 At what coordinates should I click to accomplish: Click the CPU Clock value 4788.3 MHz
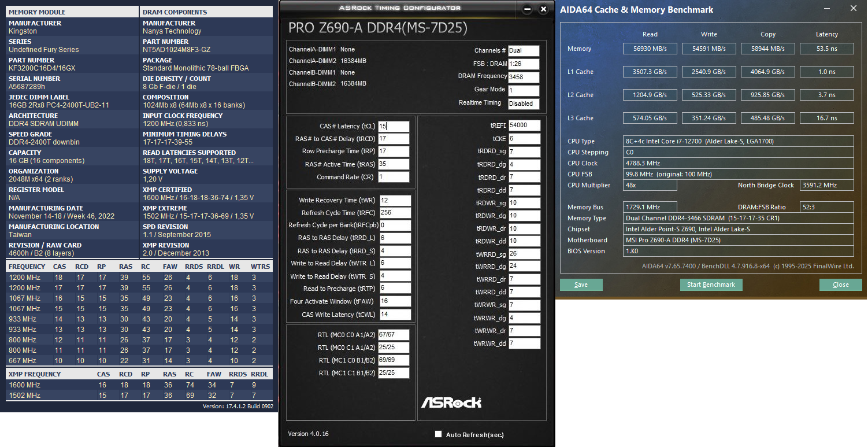pos(739,163)
